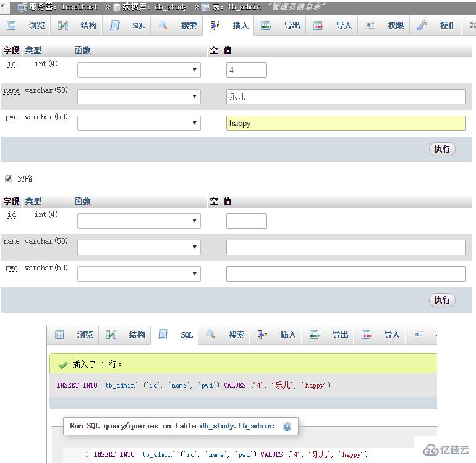Open function dropdown for first pwd row
Image resolution: width=476 pixels, height=463 pixels.
pos(138,123)
